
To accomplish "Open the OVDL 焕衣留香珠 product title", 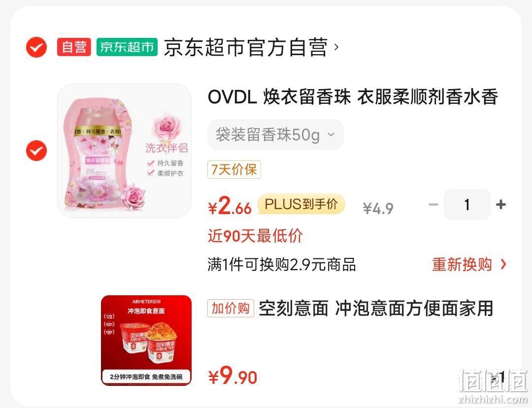I will point(353,96).
